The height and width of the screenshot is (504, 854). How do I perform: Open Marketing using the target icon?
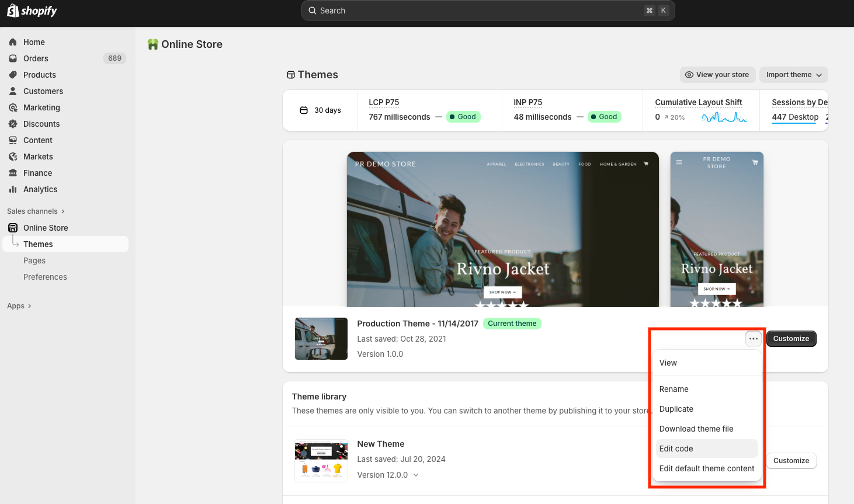13,107
